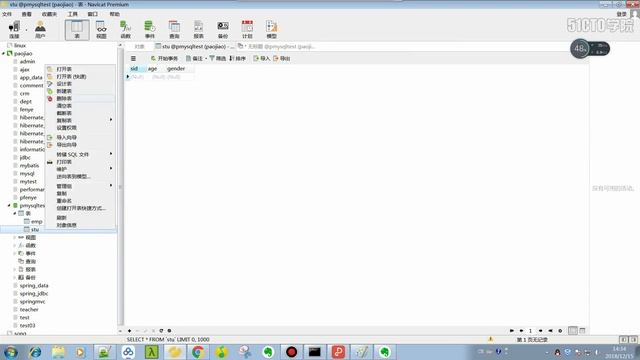Open the Favorites (收藏夹) menu
This screenshot has width=640, height=360.
coord(49,14)
